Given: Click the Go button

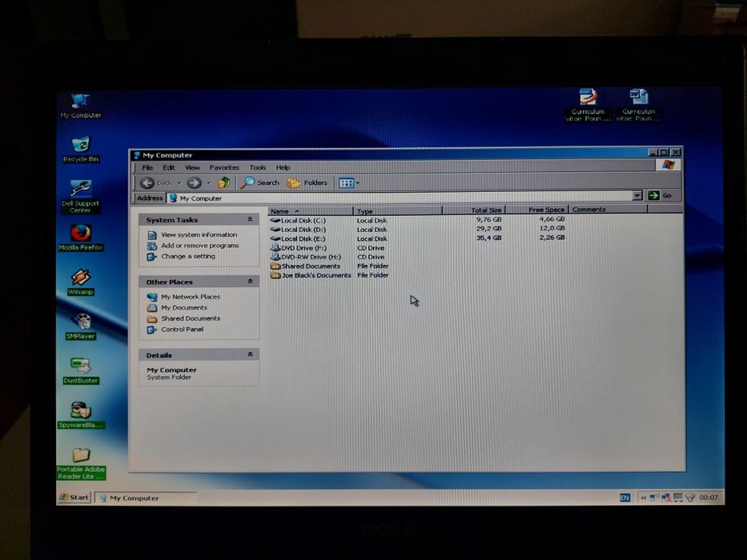Looking at the screenshot, I should click(x=661, y=195).
